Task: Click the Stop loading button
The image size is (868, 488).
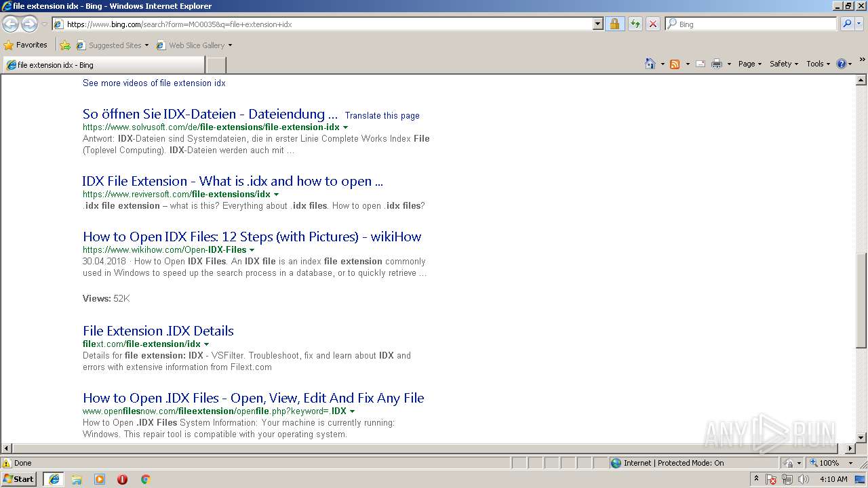Action: point(652,24)
